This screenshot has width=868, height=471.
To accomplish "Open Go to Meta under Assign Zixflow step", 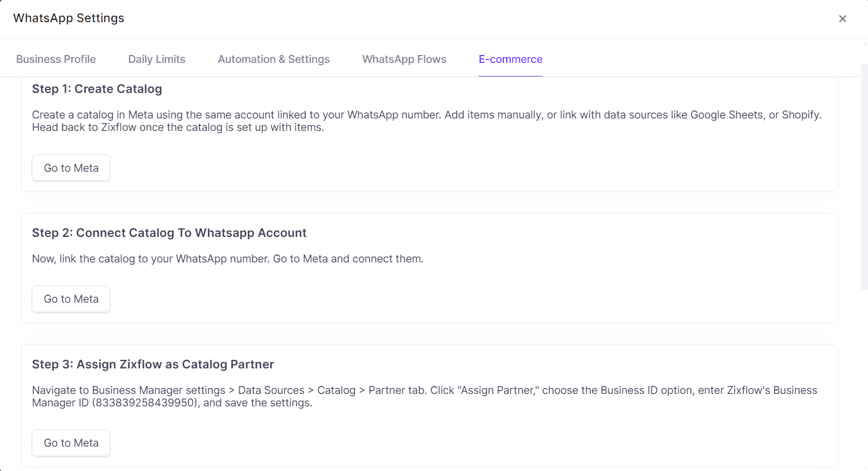I will [71, 443].
